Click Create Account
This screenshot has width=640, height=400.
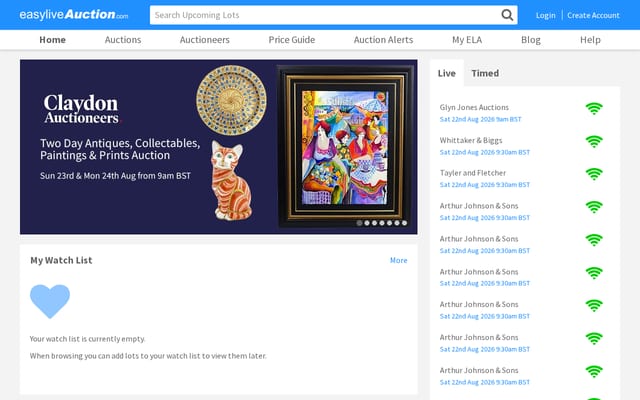[x=593, y=15]
